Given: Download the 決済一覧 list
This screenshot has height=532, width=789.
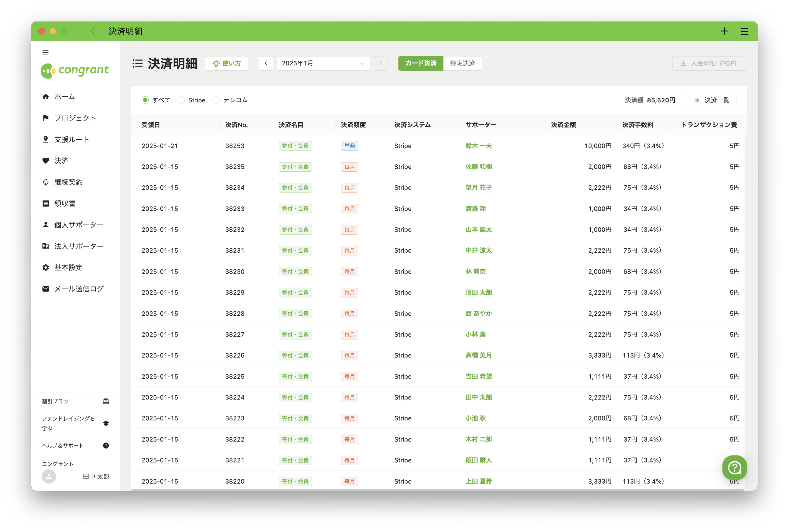Looking at the screenshot, I should 711,100.
